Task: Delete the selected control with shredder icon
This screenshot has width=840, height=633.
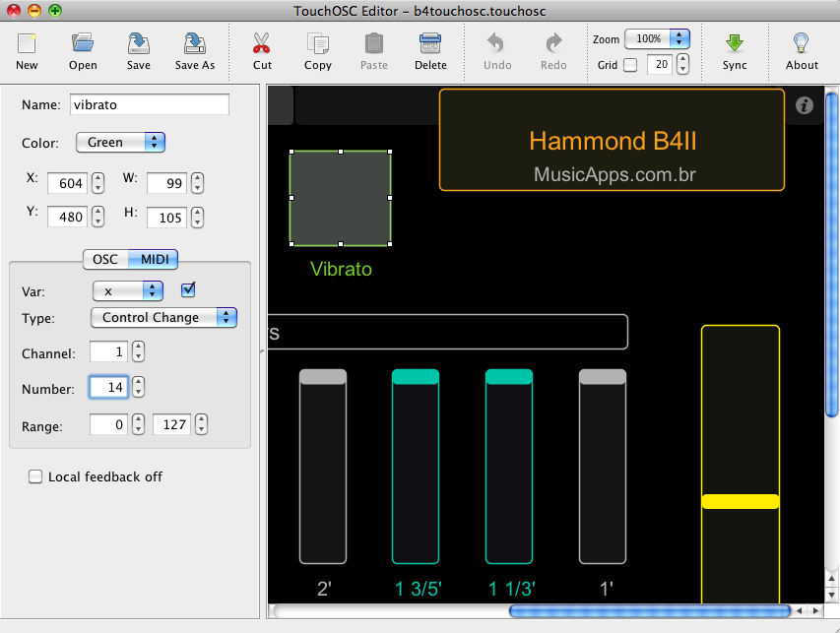Action: (430, 43)
